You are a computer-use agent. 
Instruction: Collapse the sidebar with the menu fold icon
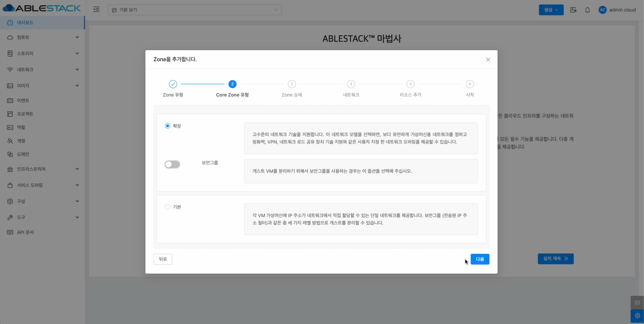[x=96, y=10]
